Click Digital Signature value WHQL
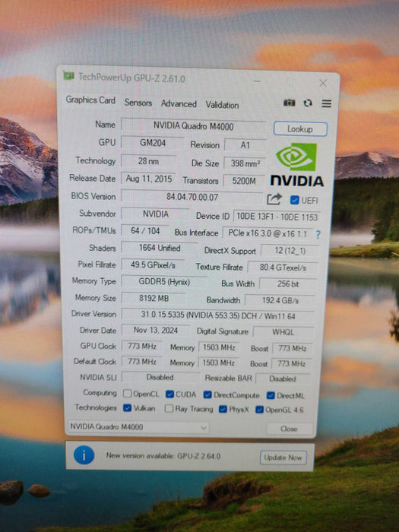 (x=283, y=332)
